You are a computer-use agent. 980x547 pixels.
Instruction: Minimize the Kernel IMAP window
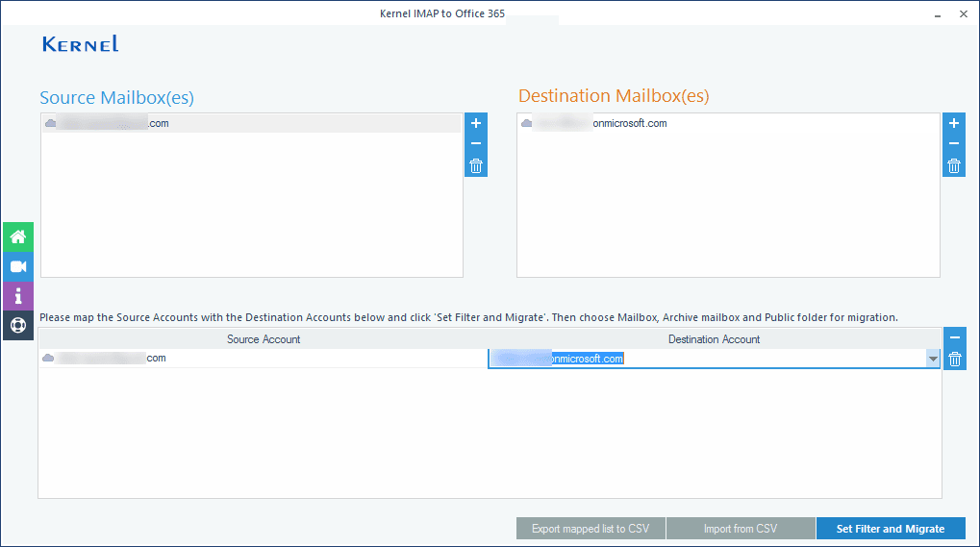(x=938, y=14)
